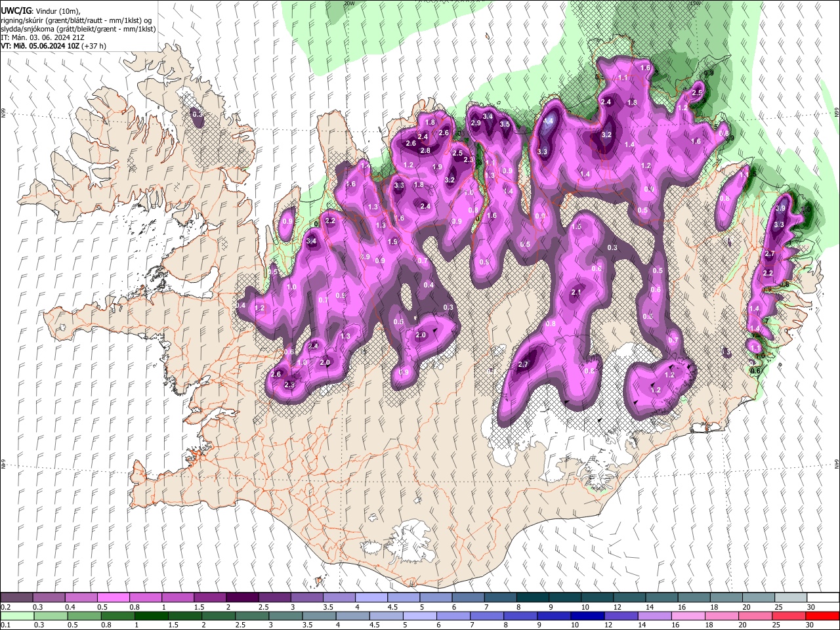Click the '(+37 h)' forecast offset text

[x=94, y=46]
